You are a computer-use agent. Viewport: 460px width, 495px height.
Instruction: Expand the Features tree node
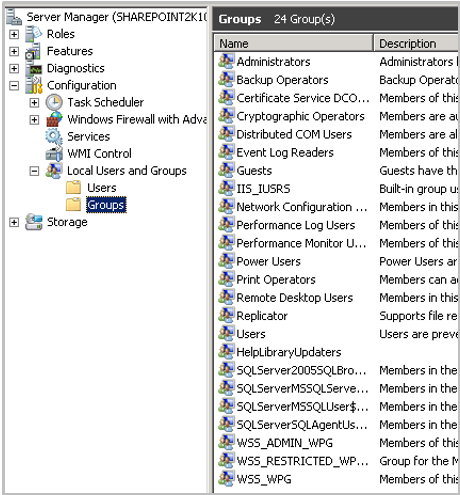[14, 51]
